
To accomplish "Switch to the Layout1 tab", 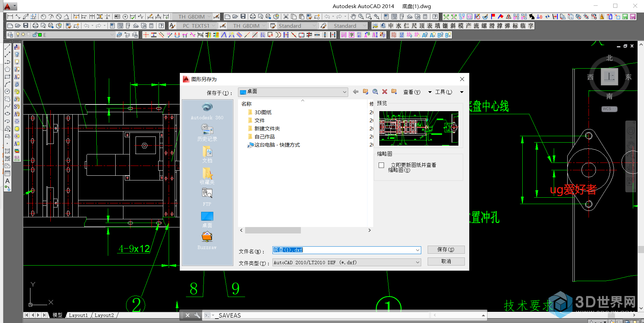I will (78, 315).
